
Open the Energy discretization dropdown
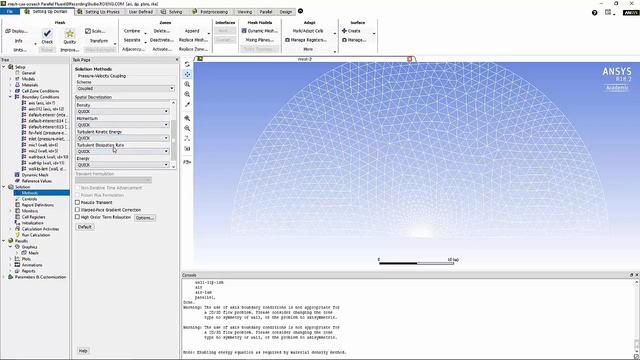pos(122,165)
